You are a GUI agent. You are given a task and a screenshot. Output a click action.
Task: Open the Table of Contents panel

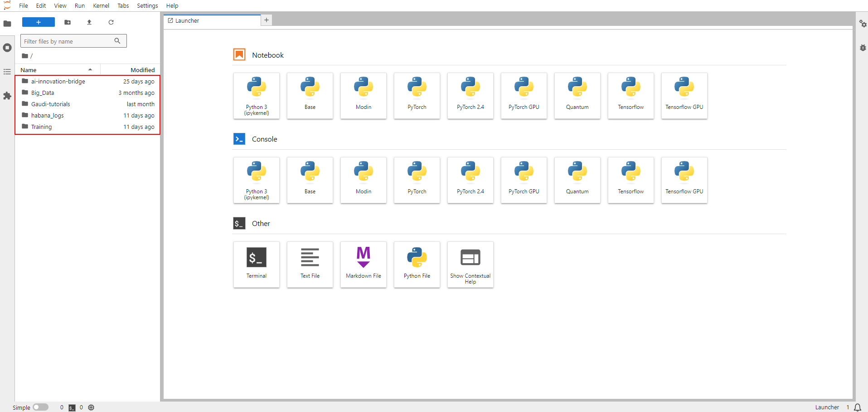pyautogui.click(x=7, y=72)
